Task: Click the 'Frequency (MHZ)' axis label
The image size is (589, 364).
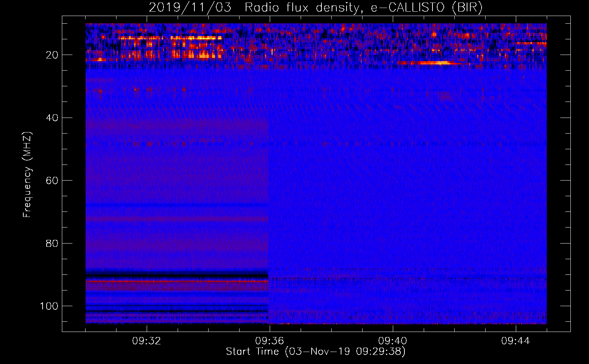Action: (x=27, y=174)
